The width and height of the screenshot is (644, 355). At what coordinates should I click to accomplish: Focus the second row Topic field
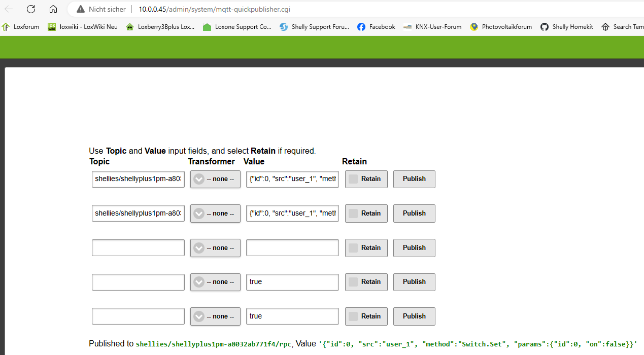[x=138, y=214]
